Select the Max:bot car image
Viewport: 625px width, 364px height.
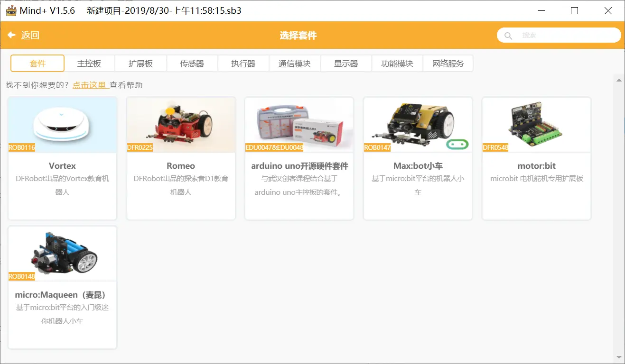pos(418,125)
